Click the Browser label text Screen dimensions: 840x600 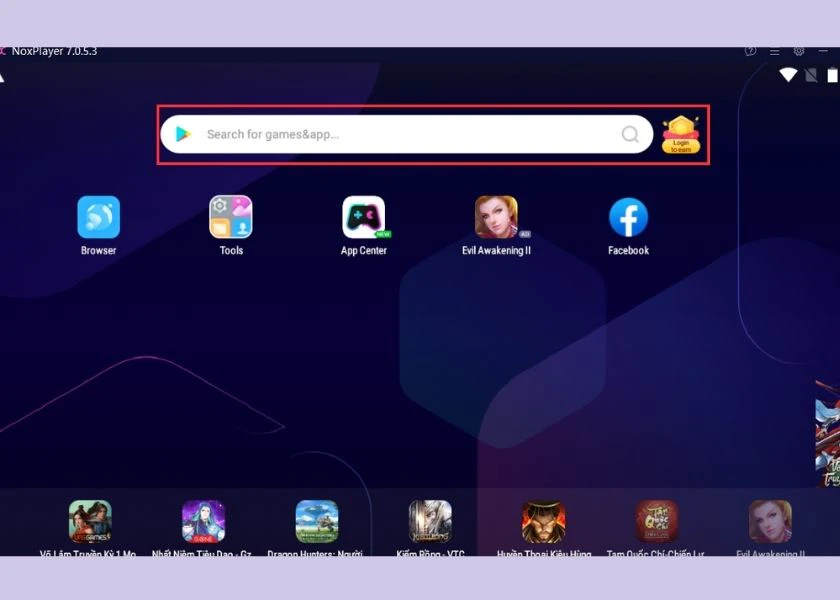(99, 250)
